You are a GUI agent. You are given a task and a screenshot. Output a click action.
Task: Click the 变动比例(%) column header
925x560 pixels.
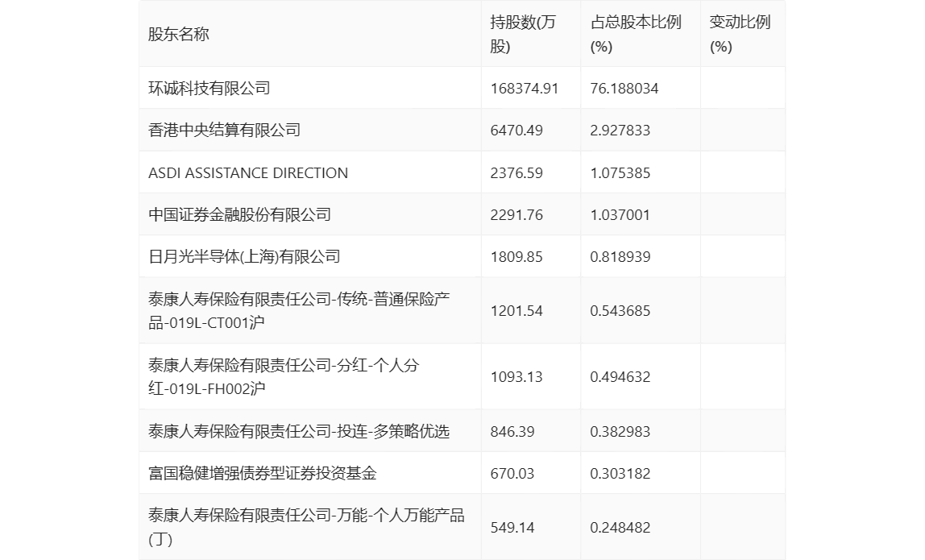click(740, 34)
